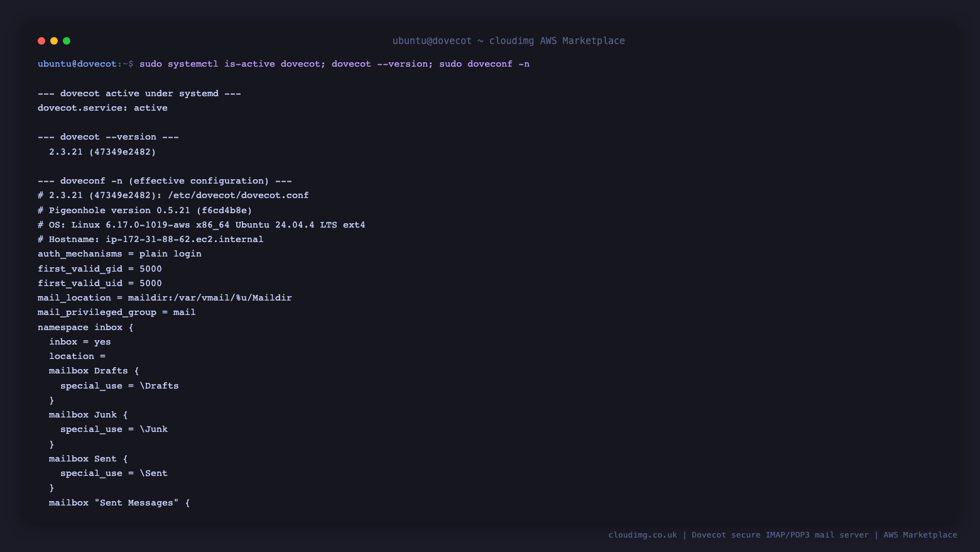This screenshot has width=980, height=552.
Task: Click the footer text 'cloudimg.co.uk'
Action: pyautogui.click(x=643, y=535)
